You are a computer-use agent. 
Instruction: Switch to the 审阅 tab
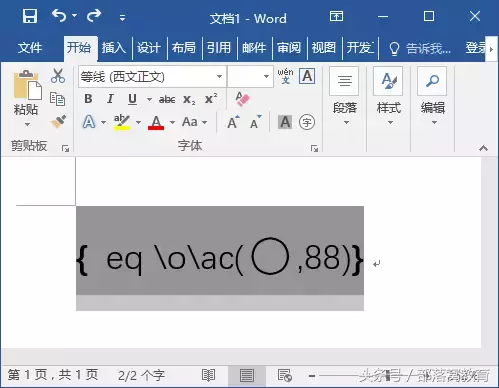[x=289, y=48]
